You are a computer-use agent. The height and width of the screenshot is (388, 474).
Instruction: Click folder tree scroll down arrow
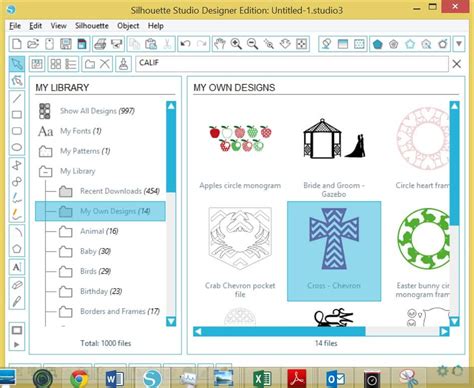[171, 321]
